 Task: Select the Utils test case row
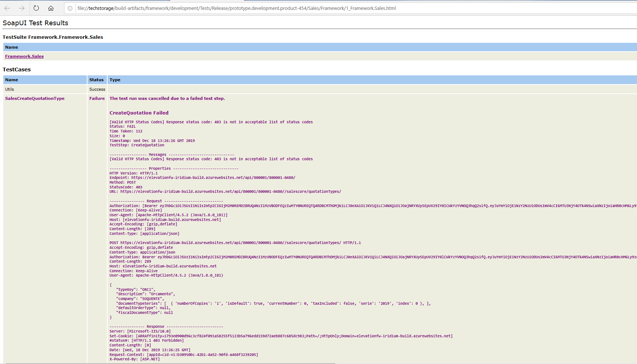point(320,89)
